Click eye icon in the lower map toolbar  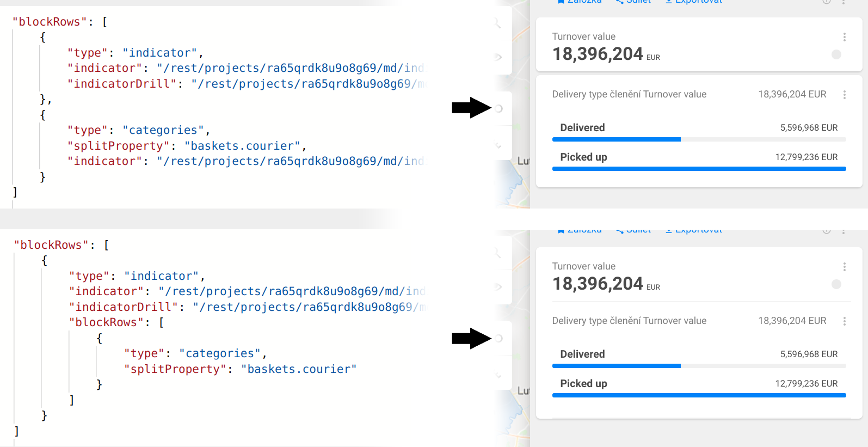pyautogui.click(x=497, y=287)
